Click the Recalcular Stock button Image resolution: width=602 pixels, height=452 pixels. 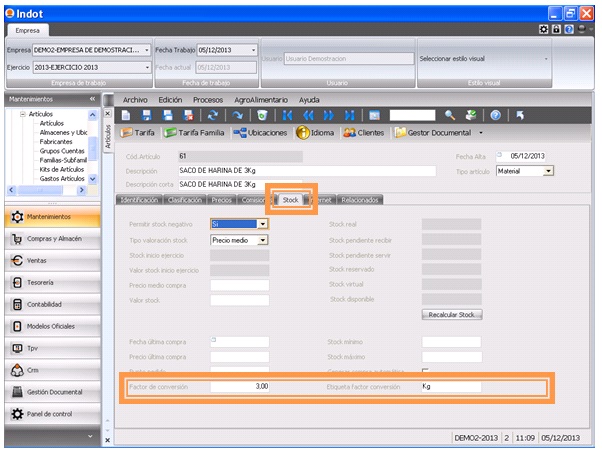452,314
